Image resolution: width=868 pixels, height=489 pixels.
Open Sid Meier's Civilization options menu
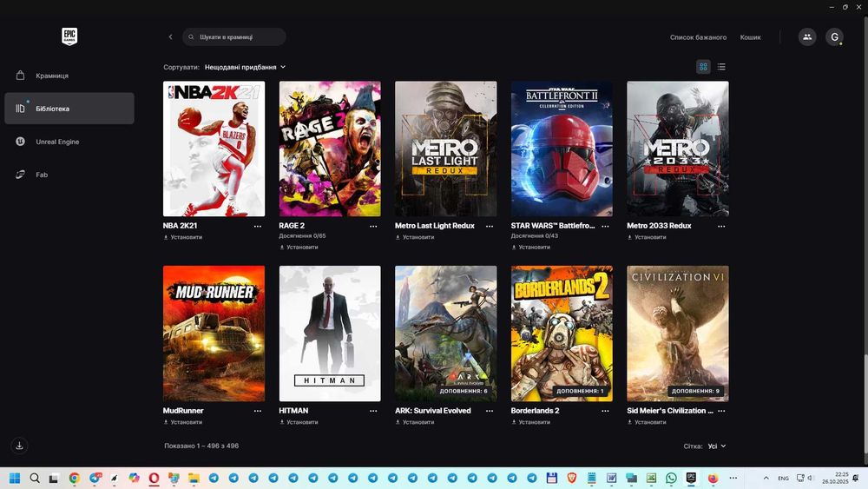pos(721,411)
